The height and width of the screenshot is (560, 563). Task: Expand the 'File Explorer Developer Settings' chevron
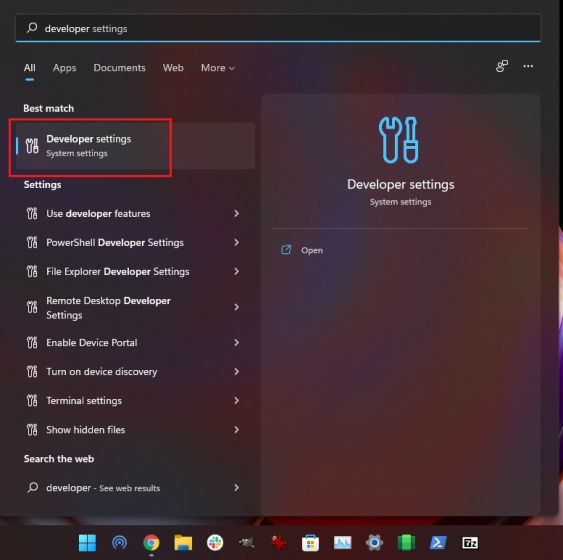point(236,272)
